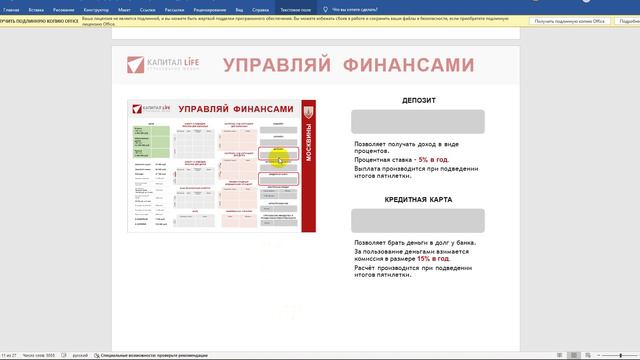Click the gray field under ДЕПОЗИТ
640x360 pixels.
coord(418,122)
